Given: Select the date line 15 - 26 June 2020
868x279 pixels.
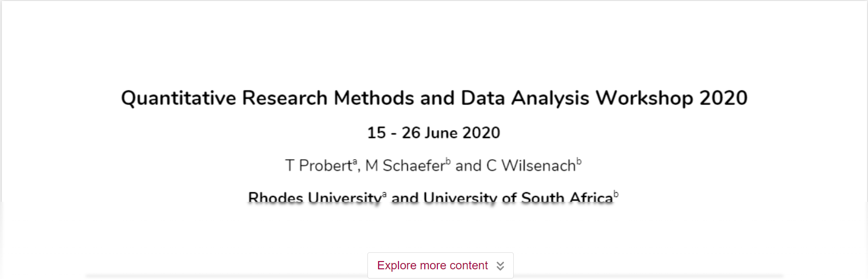Looking at the screenshot, I should 434,132.
